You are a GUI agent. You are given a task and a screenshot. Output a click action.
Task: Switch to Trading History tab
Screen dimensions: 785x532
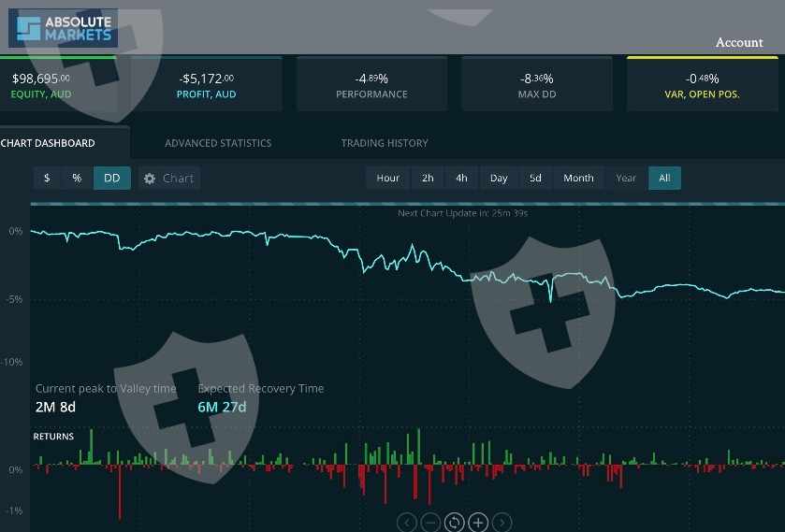coord(385,143)
